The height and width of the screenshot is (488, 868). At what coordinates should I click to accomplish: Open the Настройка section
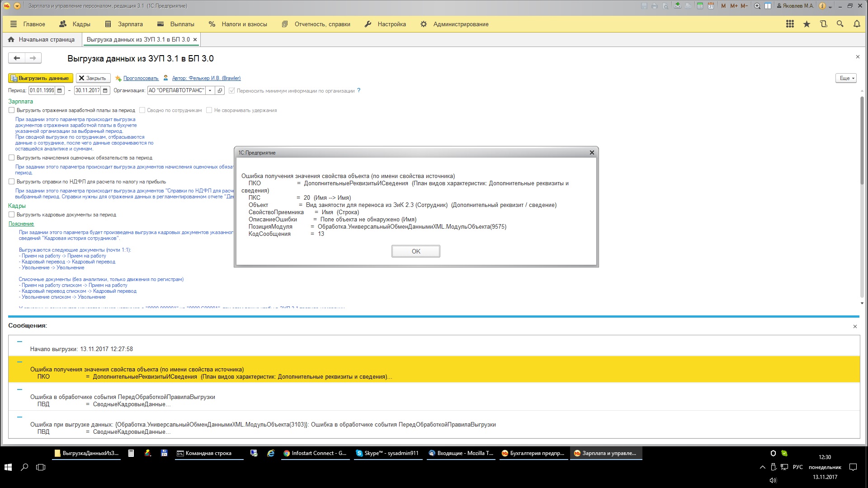click(x=385, y=24)
